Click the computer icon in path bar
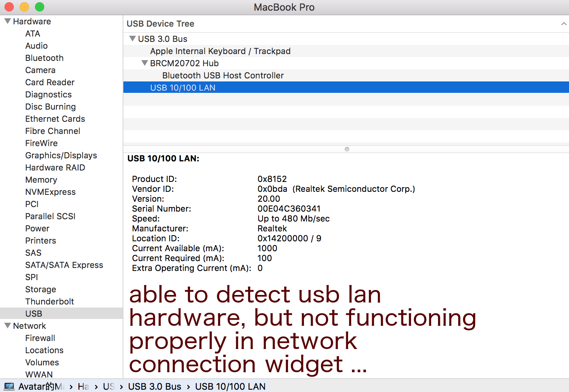Viewport: 569px width, 392px height. tap(9, 386)
